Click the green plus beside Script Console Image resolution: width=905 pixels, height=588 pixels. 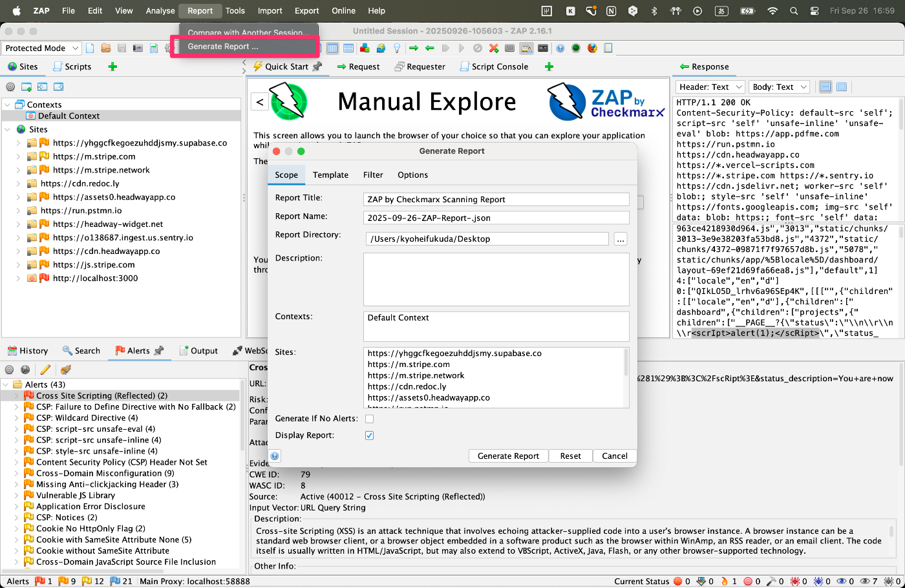tap(549, 67)
